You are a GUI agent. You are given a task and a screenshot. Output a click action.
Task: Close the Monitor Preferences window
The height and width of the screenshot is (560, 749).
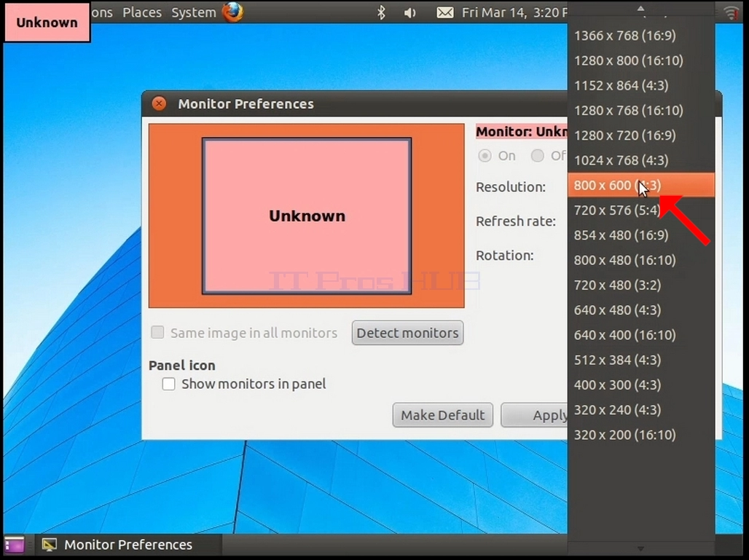tap(159, 103)
